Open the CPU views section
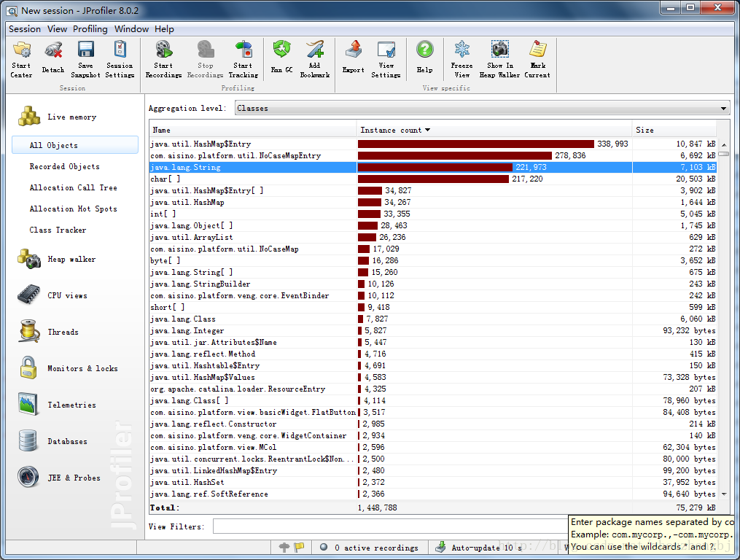740x560 pixels. (52, 295)
